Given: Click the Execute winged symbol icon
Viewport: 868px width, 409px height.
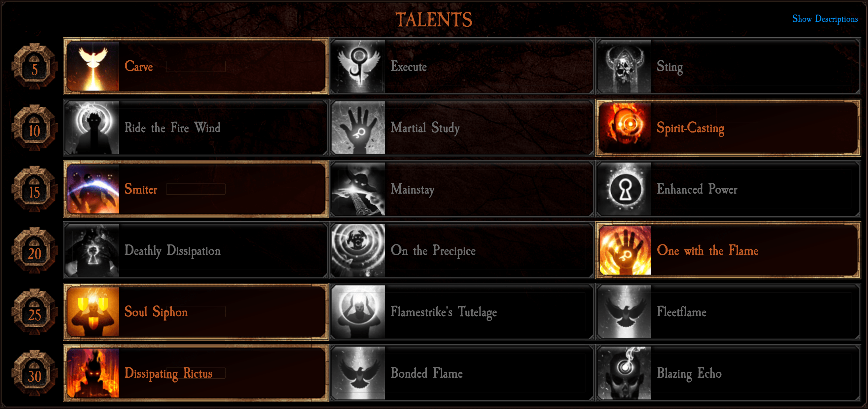Looking at the screenshot, I should pos(358,66).
